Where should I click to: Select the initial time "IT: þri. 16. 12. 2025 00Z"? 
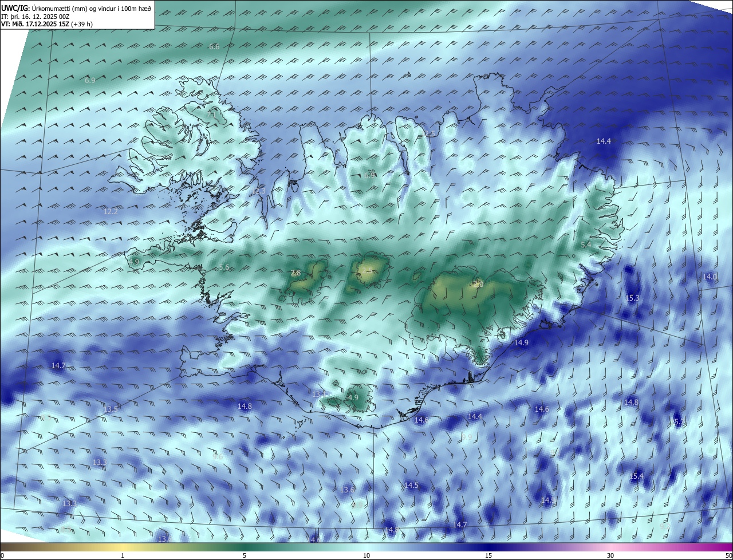[x=36, y=17]
